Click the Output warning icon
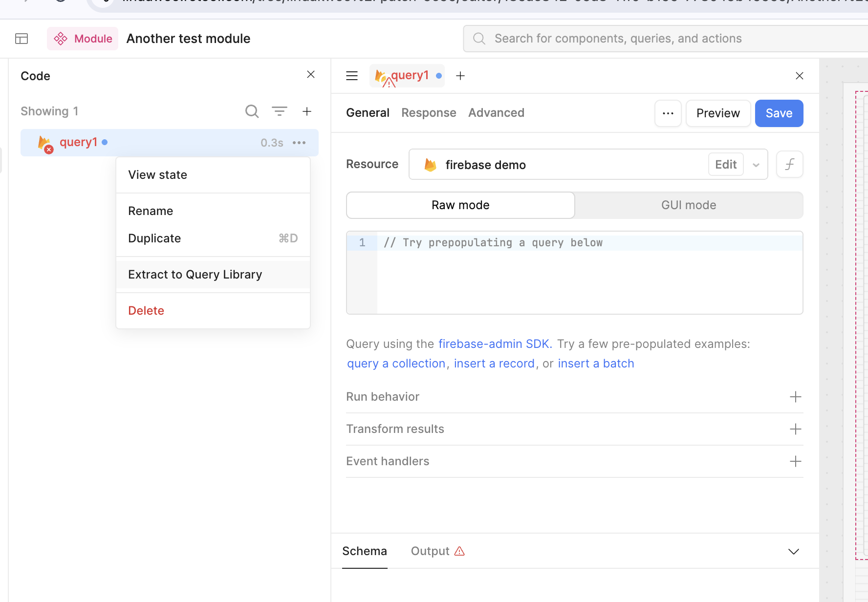This screenshot has height=602, width=868. coord(459,551)
